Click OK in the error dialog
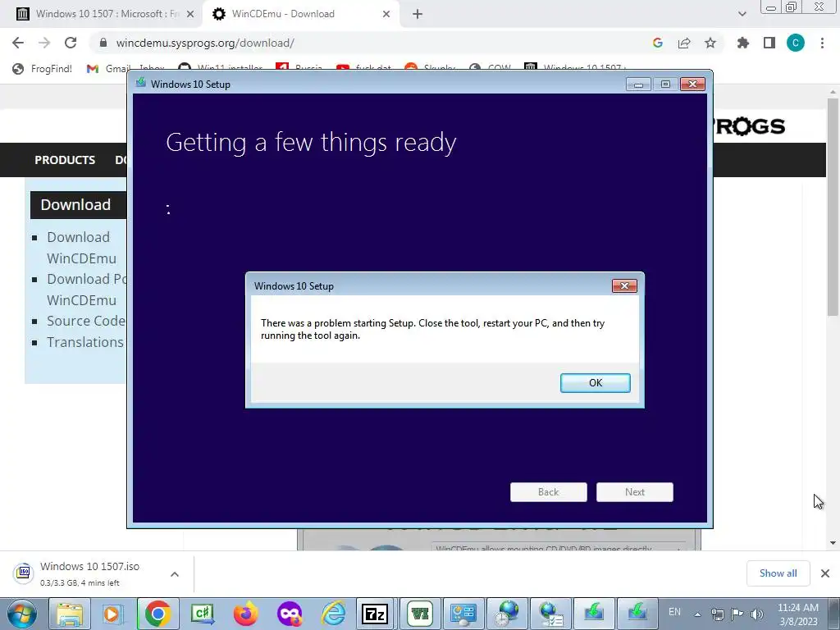The height and width of the screenshot is (630, 840). click(x=595, y=382)
